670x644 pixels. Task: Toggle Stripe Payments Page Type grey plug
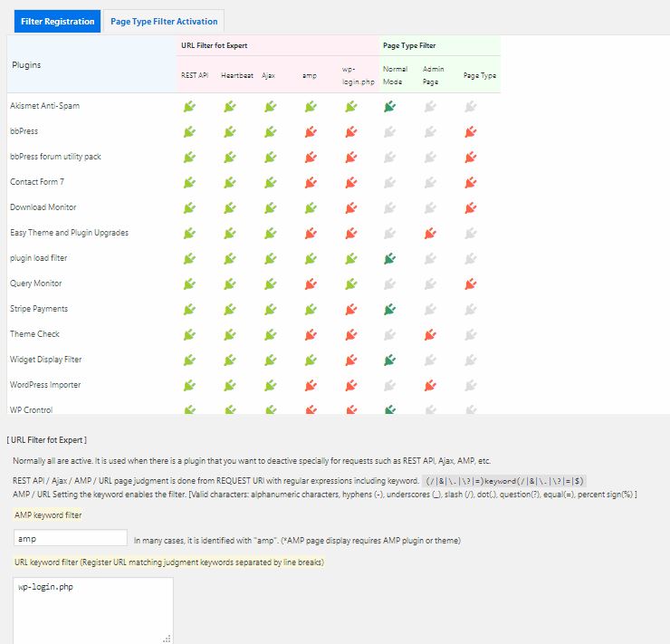[471, 310]
